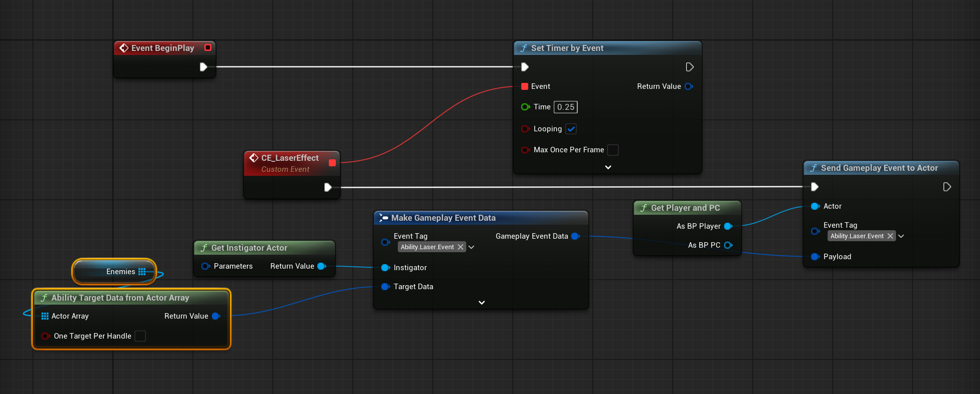Click Set Timer by Event exec input pin
This screenshot has width=980, height=394.
pyautogui.click(x=525, y=67)
